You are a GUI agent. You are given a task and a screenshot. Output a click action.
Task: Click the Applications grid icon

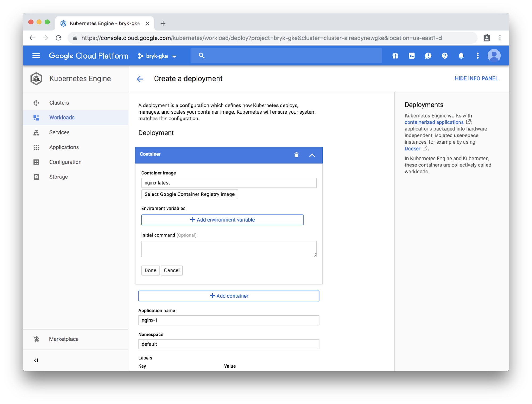pos(36,147)
